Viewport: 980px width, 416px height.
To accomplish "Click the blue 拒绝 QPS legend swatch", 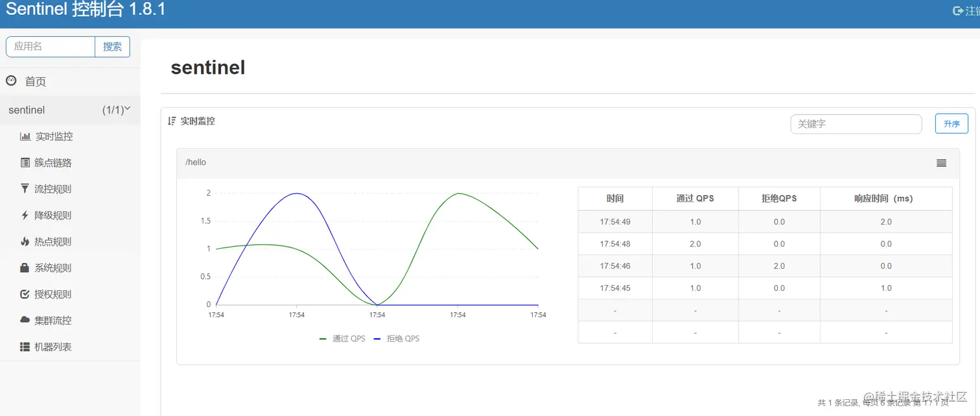I will tap(378, 339).
